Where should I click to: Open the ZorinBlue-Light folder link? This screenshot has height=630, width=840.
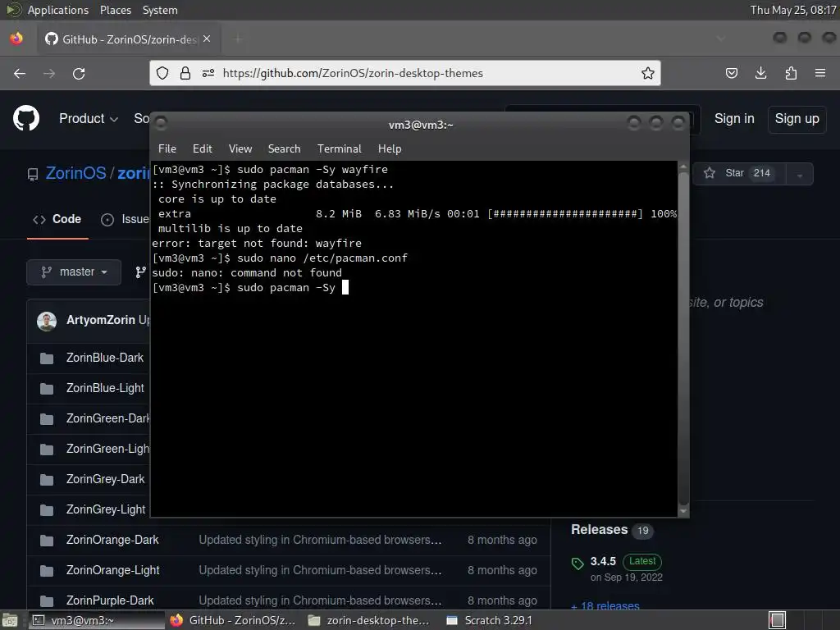[105, 388]
